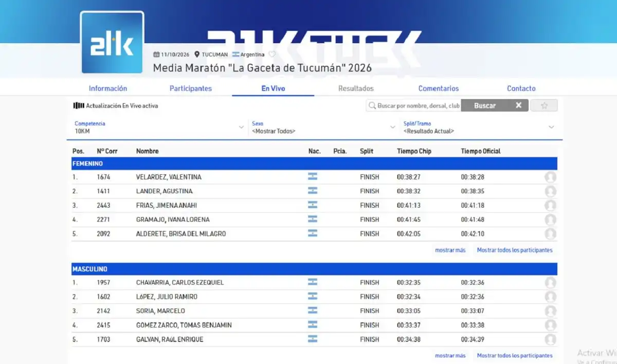Click Argentina flag in Galvan row
Viewport: 617px width, 364px height.
click(x=312, y=339)
